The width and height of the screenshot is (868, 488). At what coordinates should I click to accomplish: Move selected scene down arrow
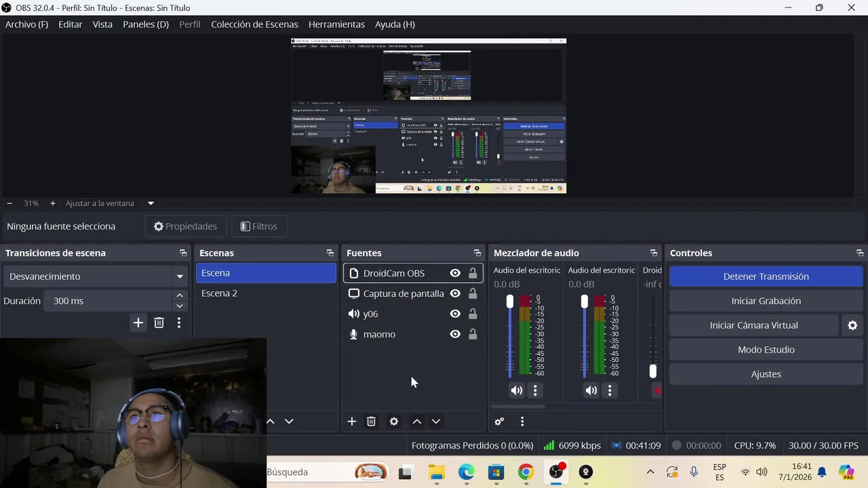[x=289, y=421]
